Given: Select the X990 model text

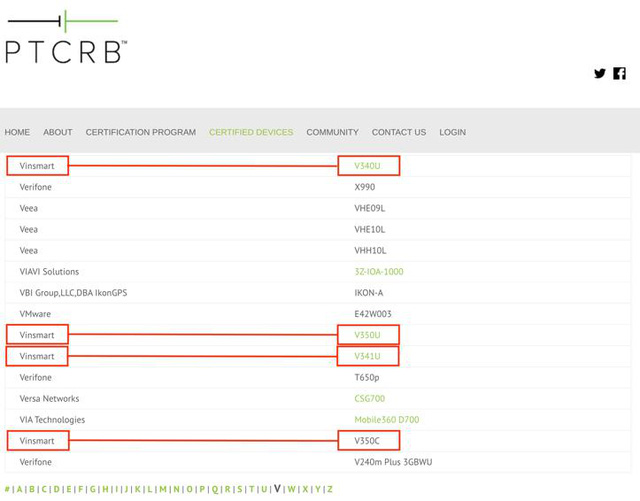Looking at the screenshot, I should 364,187.
